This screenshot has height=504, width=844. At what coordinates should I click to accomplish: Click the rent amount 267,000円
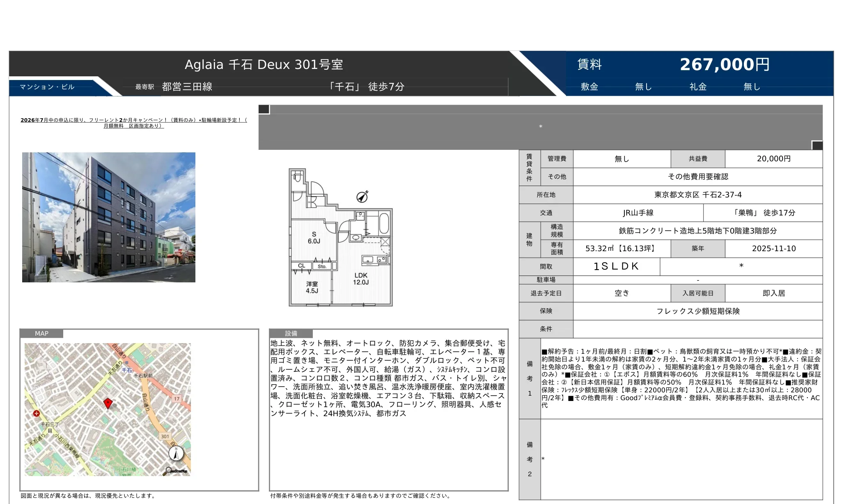coord(725,64)
